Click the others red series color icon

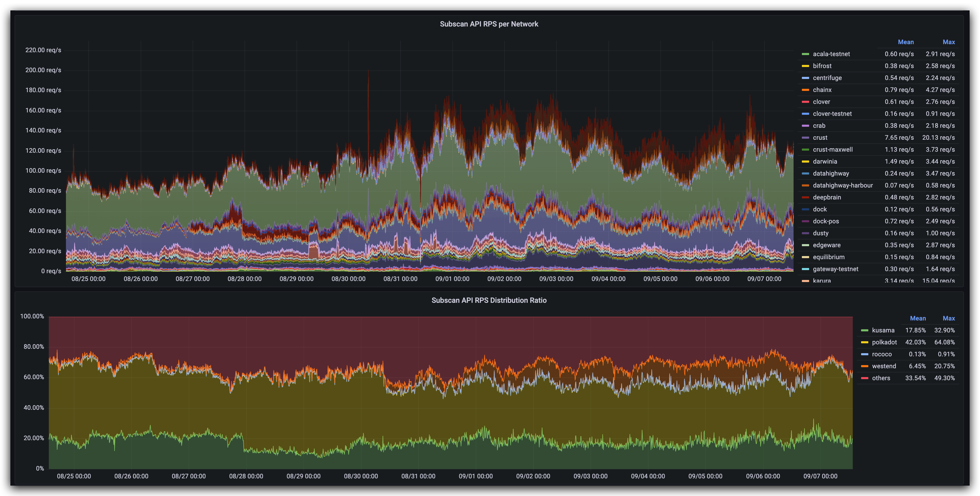pos(864,378)
